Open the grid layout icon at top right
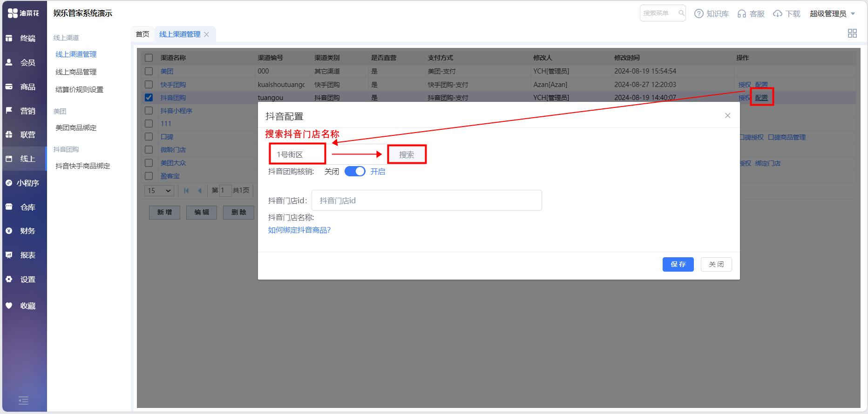The width and height of the screenshot is (868, 414). pyautogui.click(x=852, y=33)
